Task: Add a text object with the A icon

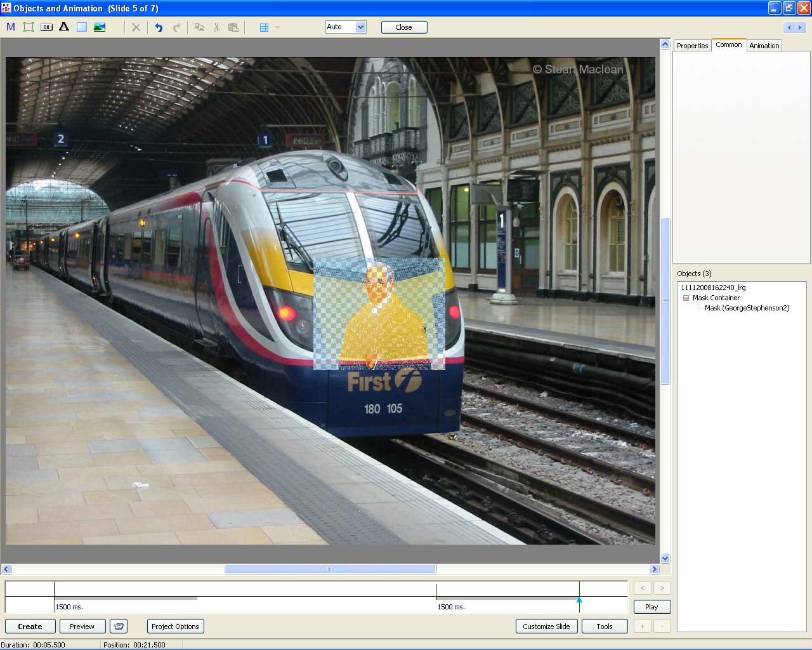Action: (x=64, y=27)
